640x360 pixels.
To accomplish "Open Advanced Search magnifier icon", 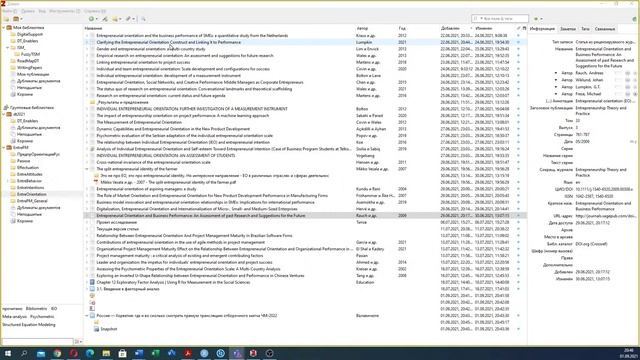I will tap(143, 19).
